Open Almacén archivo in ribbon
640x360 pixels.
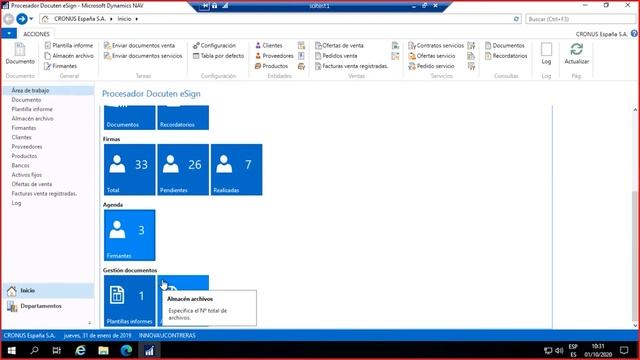coord(69,56)
